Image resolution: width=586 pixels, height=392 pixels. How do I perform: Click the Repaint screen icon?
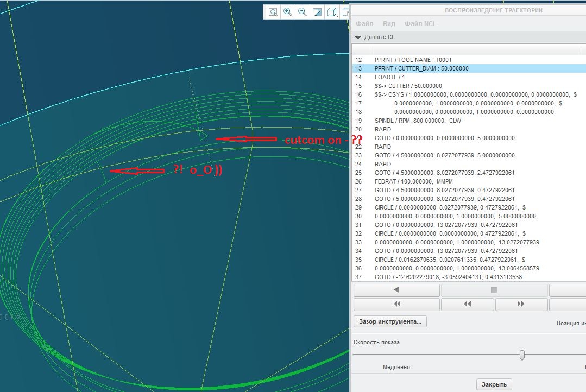tap(317, 12)
